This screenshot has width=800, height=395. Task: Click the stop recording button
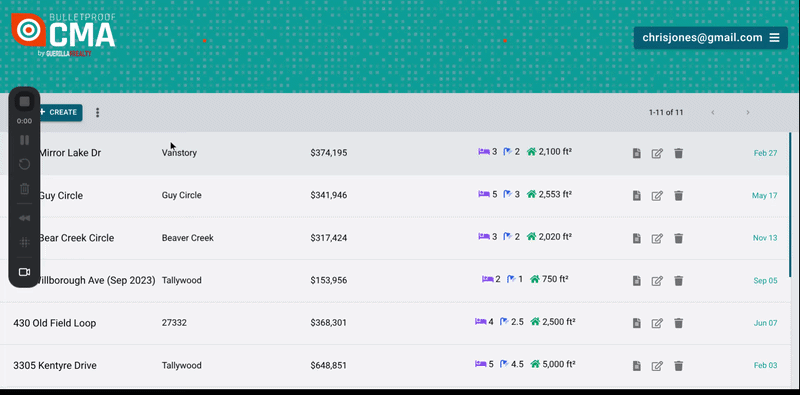(24, 102)
